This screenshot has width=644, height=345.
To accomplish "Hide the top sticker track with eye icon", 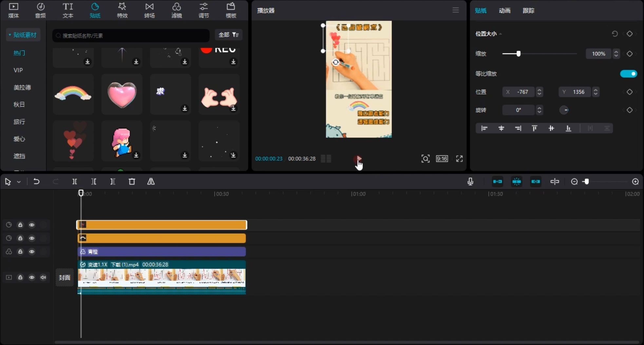I will 32,225.
